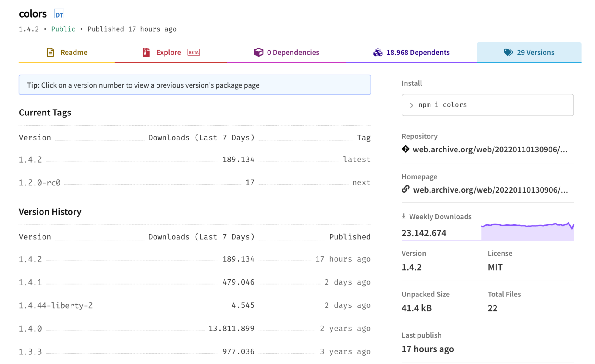The width and height of the screenshot is (595, 364).
Task: Open version 1.4.2 under Current Tags
Action: coord(30,159)
